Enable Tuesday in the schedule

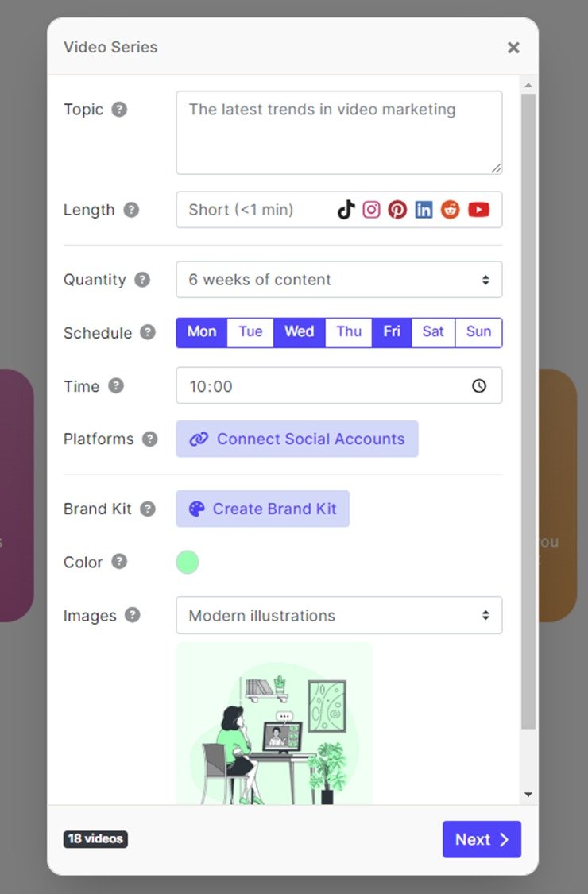tap(250, 332)
